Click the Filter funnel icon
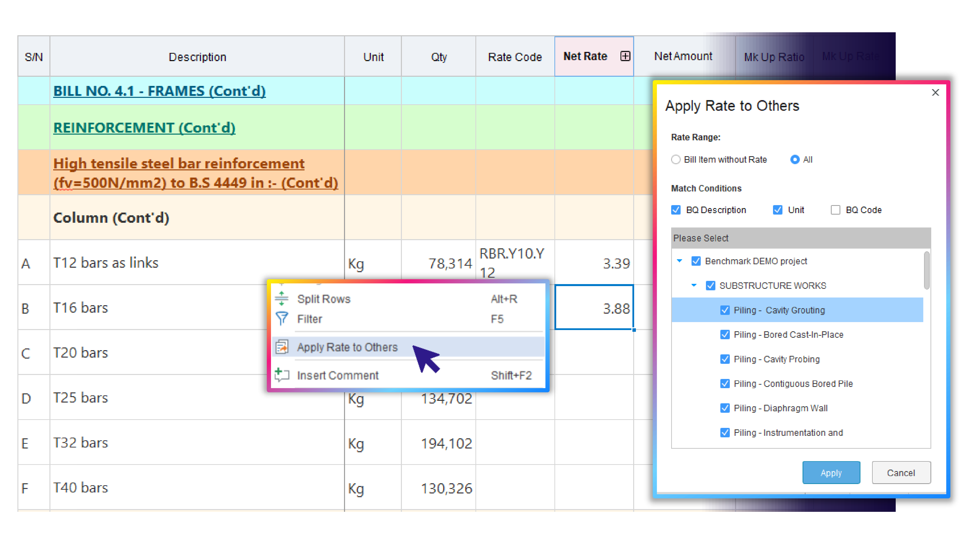 point(282,318)
